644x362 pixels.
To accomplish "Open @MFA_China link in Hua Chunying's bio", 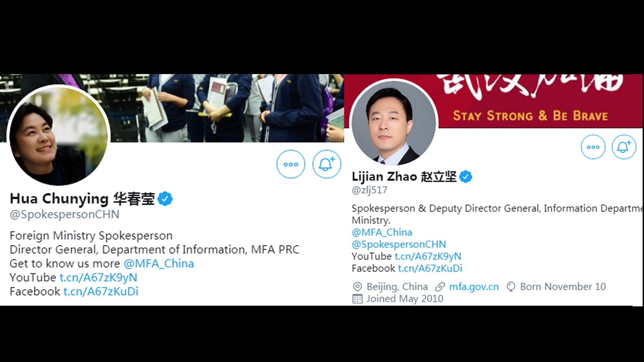I will tap(159, 264).
